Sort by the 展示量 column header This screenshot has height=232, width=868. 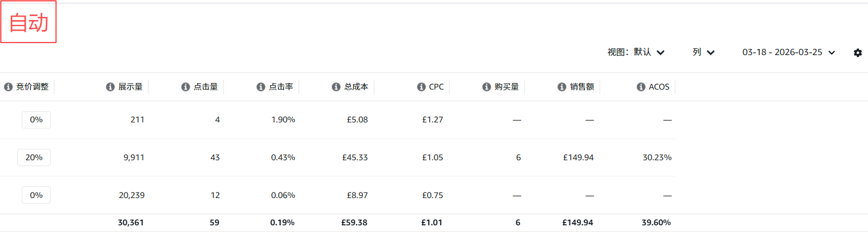click(130, 87)
